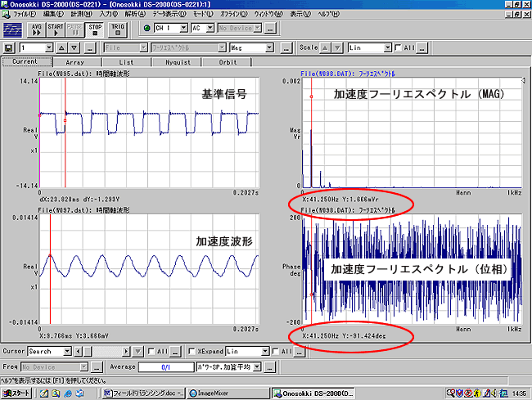The width and height of the screenshot is (532, 400).
Task: Switch to フィールドバランシング.doc taskbar window
Action: [144, 393]
